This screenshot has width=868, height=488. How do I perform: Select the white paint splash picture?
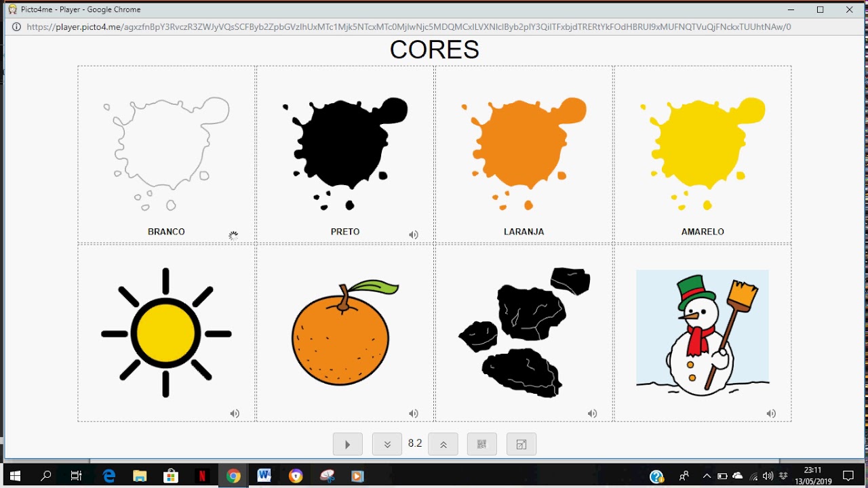coord(166,154)
